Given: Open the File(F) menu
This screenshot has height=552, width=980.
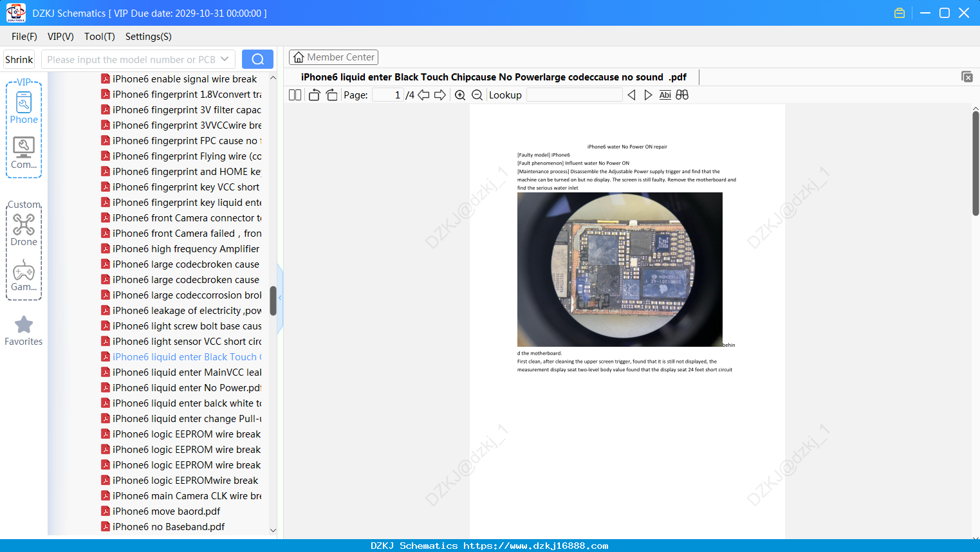Looking at the screenshot, I should (x=24, y=37).
